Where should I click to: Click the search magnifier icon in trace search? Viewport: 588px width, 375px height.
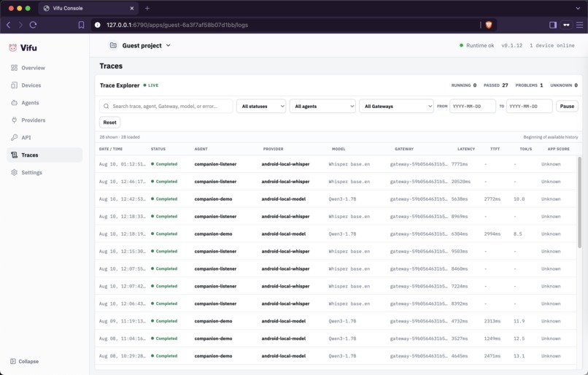point(107,106)
